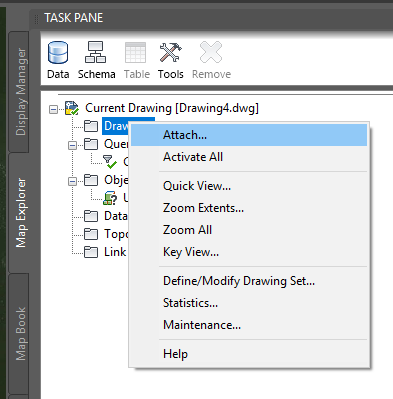Switch to the Map Explorer tab
393x399 pixels.
pos(19,213)
